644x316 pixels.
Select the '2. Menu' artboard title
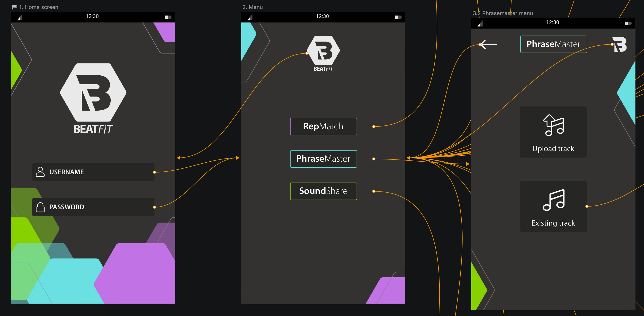click(252, 7)
